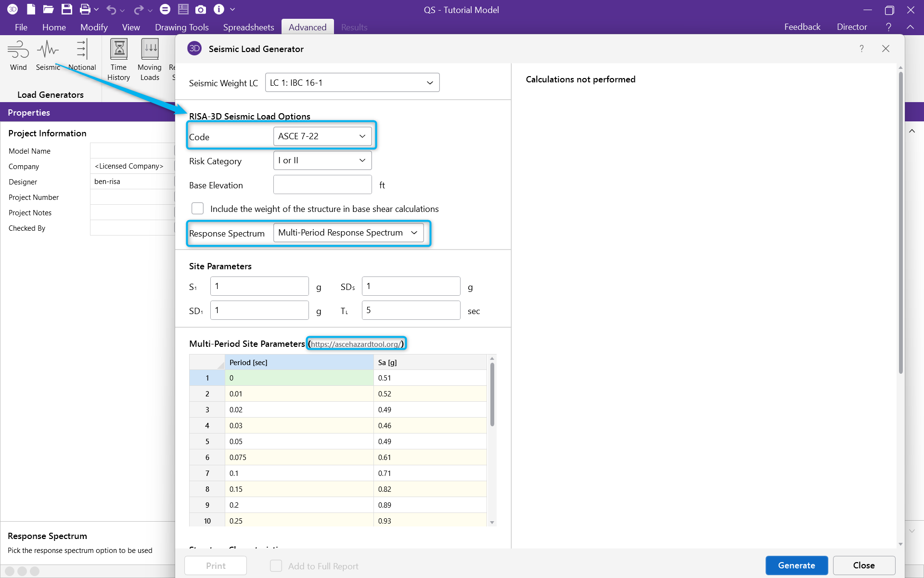This screenshot has height=578, width=924.
Task: Click the Open folder icon
Action: (x=48, y=9)
